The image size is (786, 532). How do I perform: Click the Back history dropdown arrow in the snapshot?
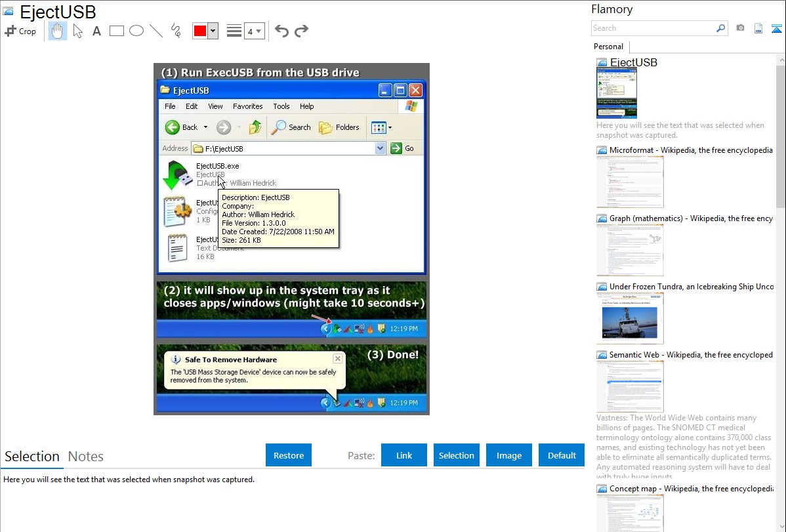(x=205, y=127)
